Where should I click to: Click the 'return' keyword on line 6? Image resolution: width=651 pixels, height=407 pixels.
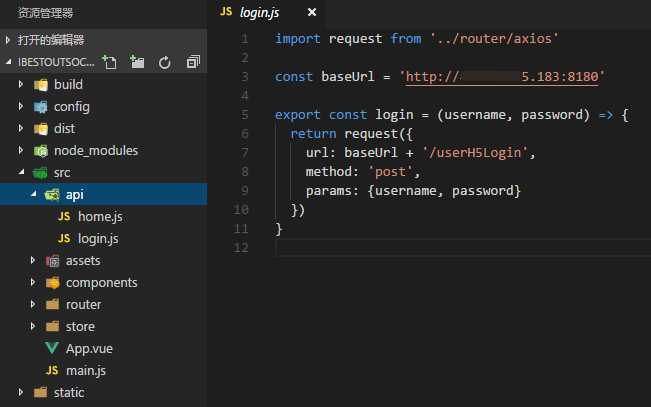(x=313, y=134)
